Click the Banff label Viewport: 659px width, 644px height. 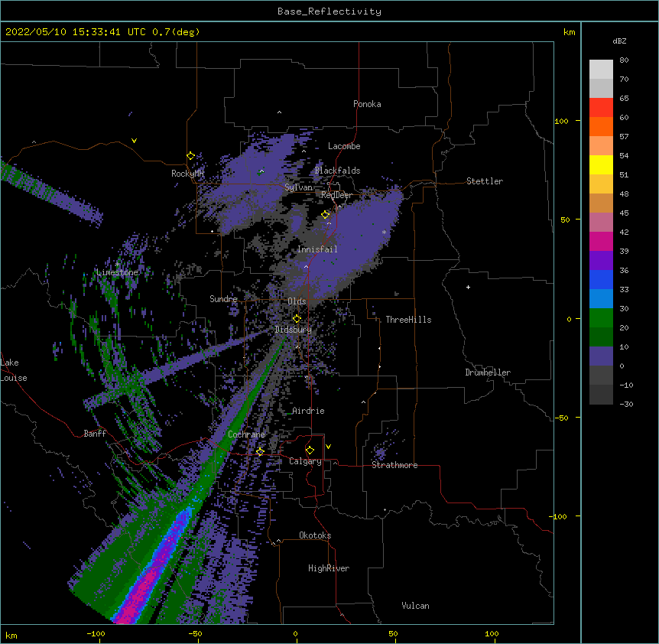point(95,434)
